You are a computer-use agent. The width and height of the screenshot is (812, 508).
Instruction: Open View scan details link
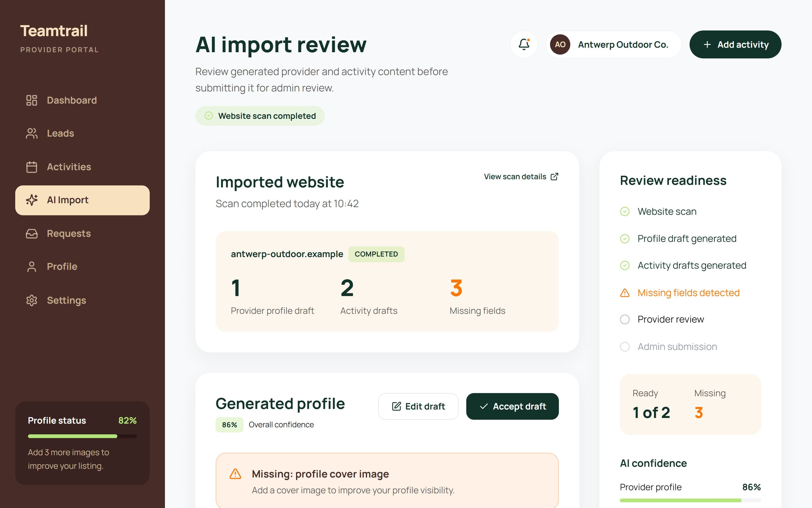521,176
